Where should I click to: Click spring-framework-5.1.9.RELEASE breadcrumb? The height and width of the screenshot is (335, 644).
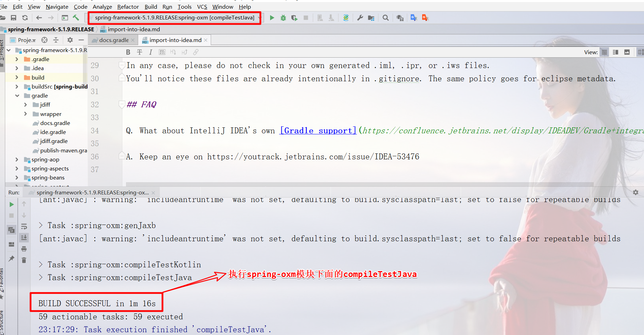pyautogui.click(x=51, y=30)
